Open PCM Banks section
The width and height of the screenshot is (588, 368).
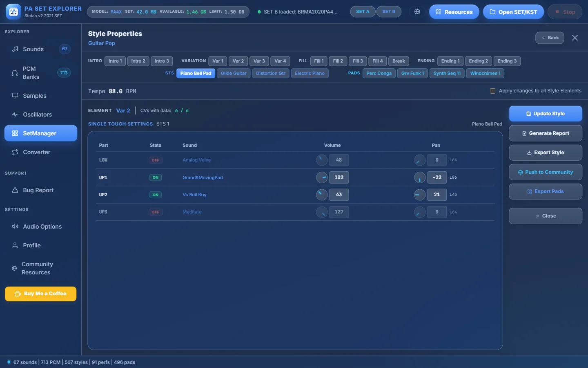[41, 73]
